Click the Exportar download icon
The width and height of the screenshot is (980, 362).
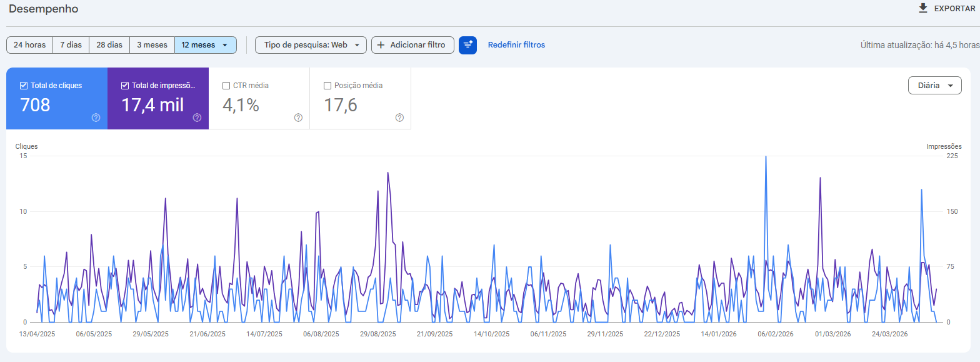click(923, 8)
